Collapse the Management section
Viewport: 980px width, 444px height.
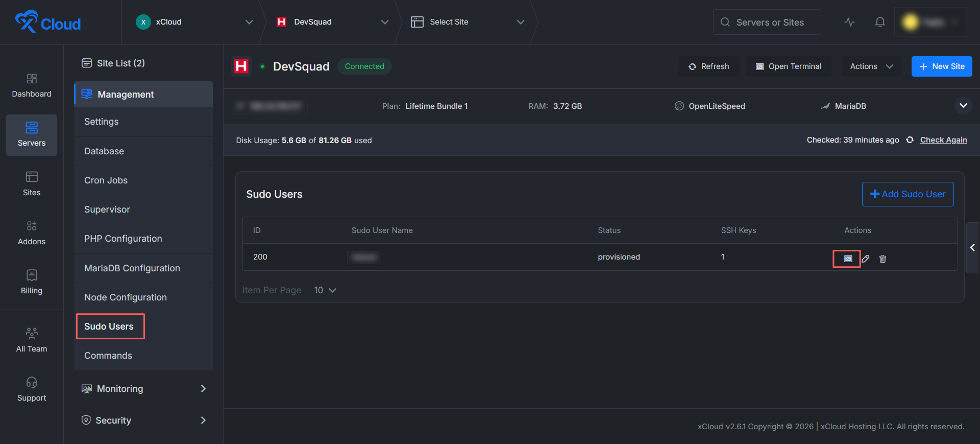[143, 95]
